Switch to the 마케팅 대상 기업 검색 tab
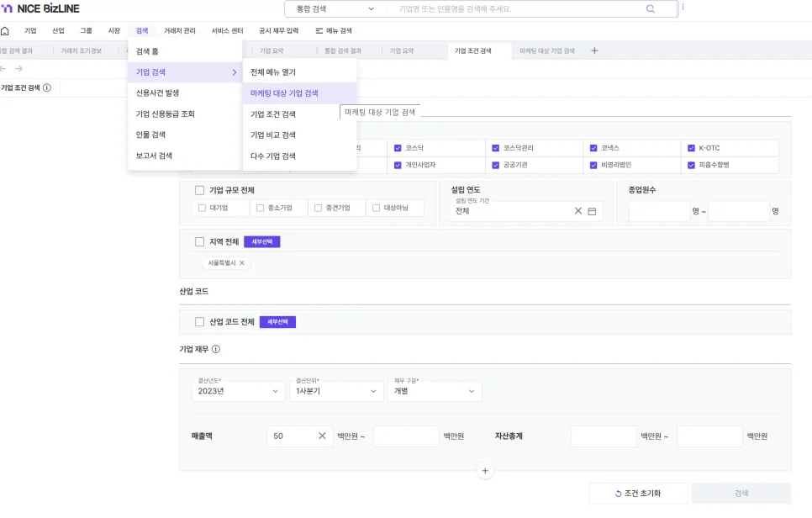 tap(546, 50)
